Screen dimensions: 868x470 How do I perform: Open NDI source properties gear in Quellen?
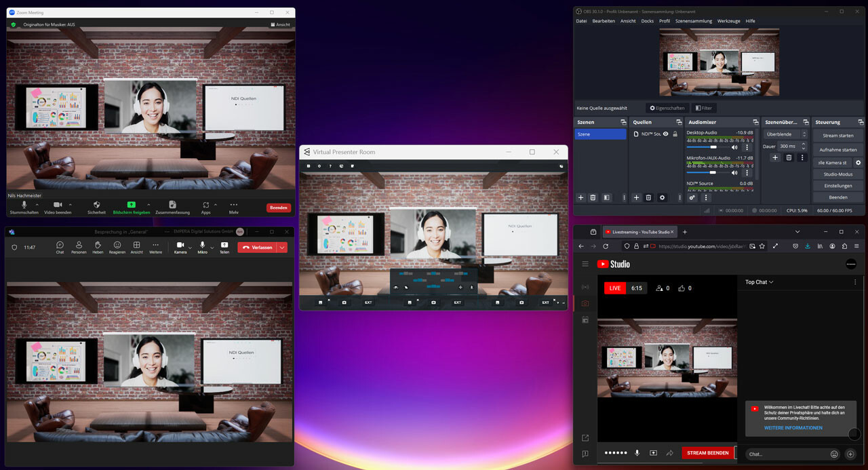(662, 197)
